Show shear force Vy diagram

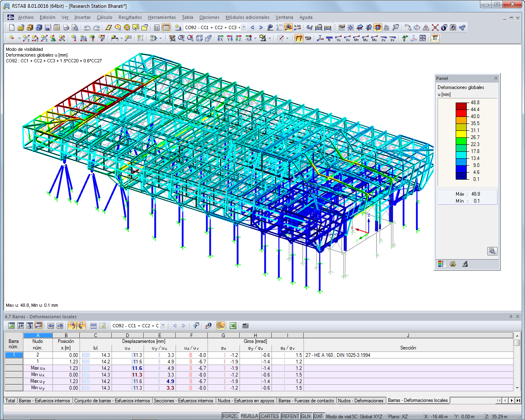(x=338, y=38)
